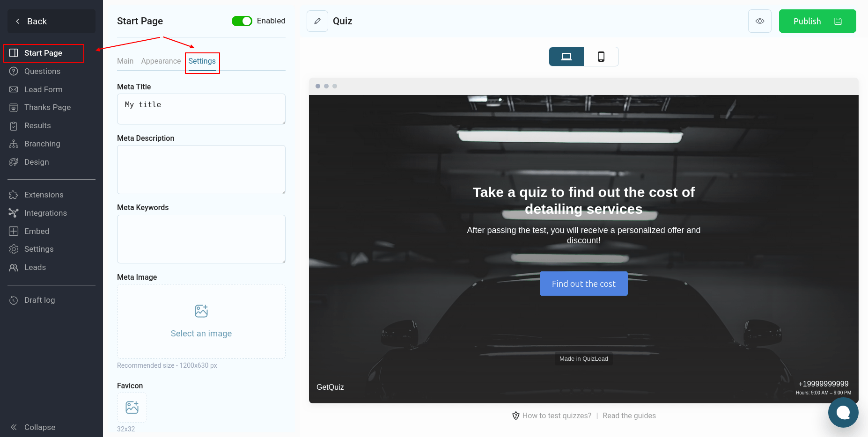This screenshot has width=868, height=437.
Task: Select a Meta Image to upload
Action: 201,321
